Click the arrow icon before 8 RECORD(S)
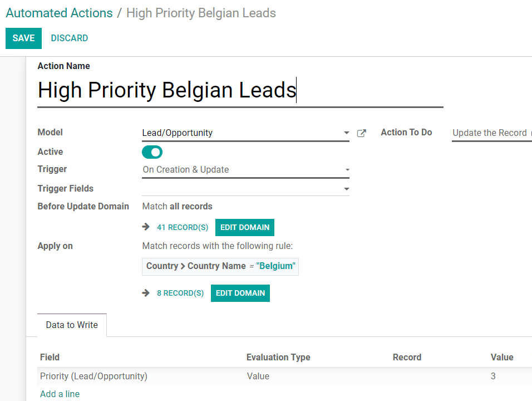The height and width of the screenshot is (401, 532). pyautogui.click(x=146, y=293)
